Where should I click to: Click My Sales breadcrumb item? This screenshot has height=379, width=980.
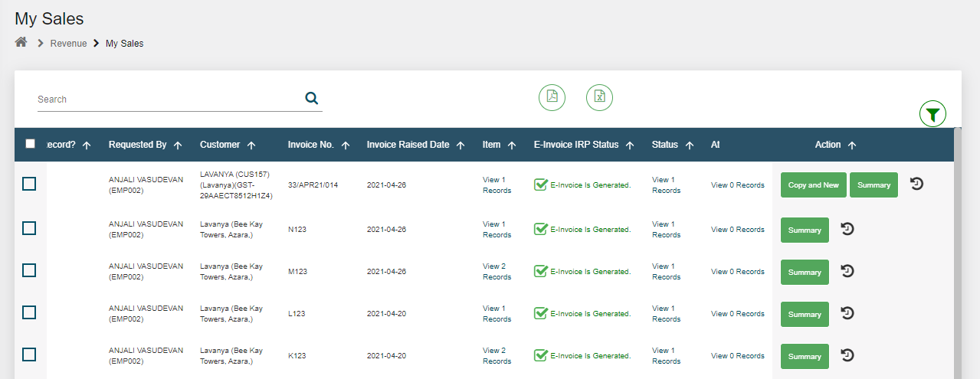pyautogui.click(x=125, y=44)
